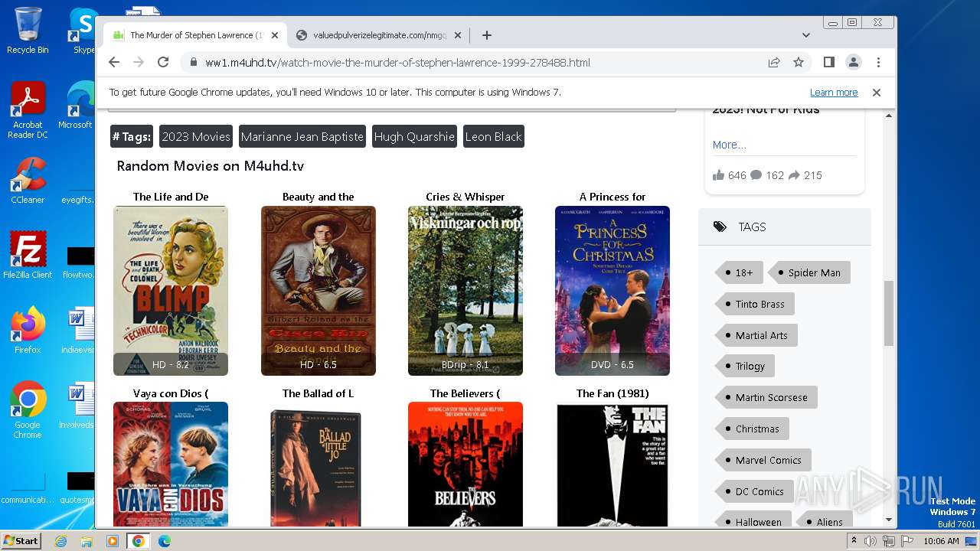Switch to valuedpulverizelegitimate.com tab
The width and height of the screenshot is (980, 551).
tap(378, 35)
